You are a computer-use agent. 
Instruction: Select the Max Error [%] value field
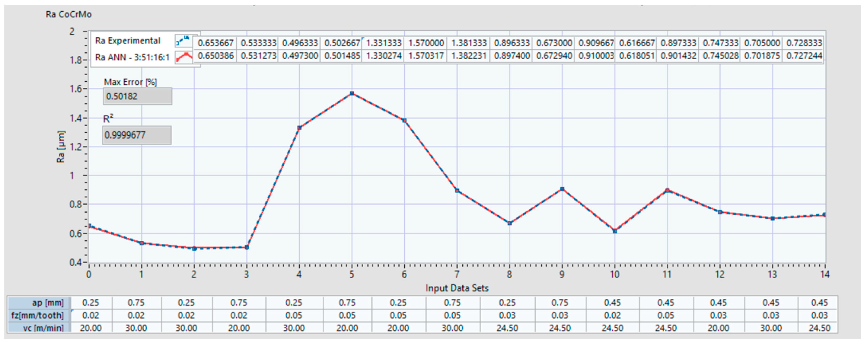(x=138, y=97)
